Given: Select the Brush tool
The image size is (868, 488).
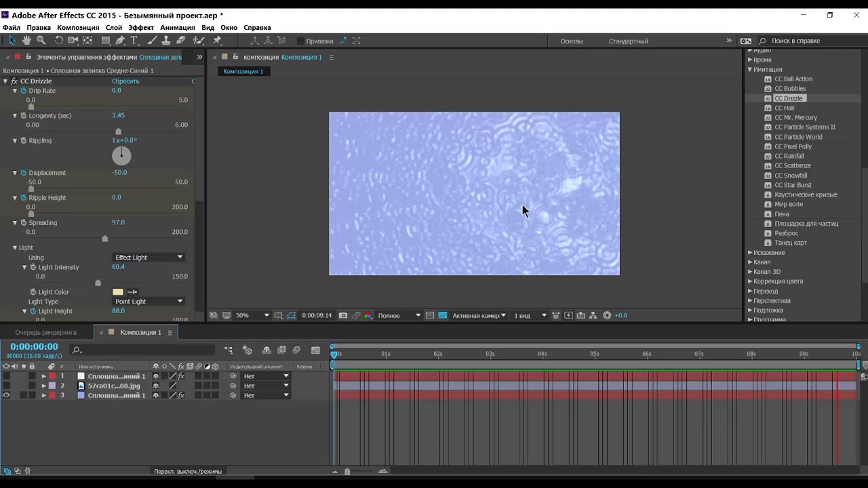Looking at the screenshot, I should click(x=152, y=41).
